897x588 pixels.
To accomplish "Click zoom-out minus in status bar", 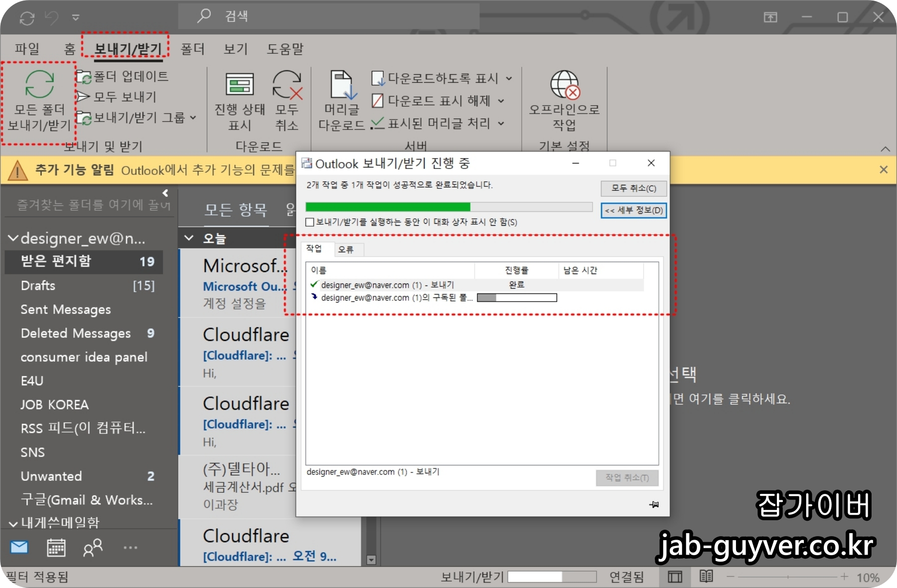I will [x=731, y=577].
